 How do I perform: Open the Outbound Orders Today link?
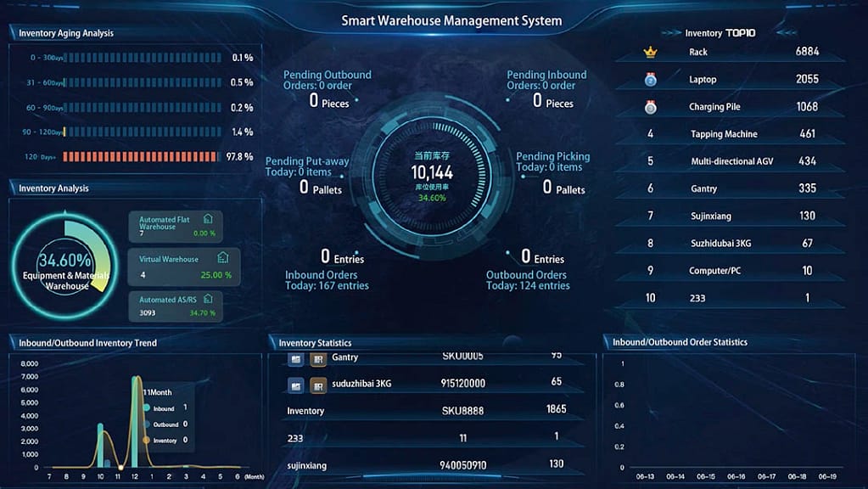click(526, 280)
